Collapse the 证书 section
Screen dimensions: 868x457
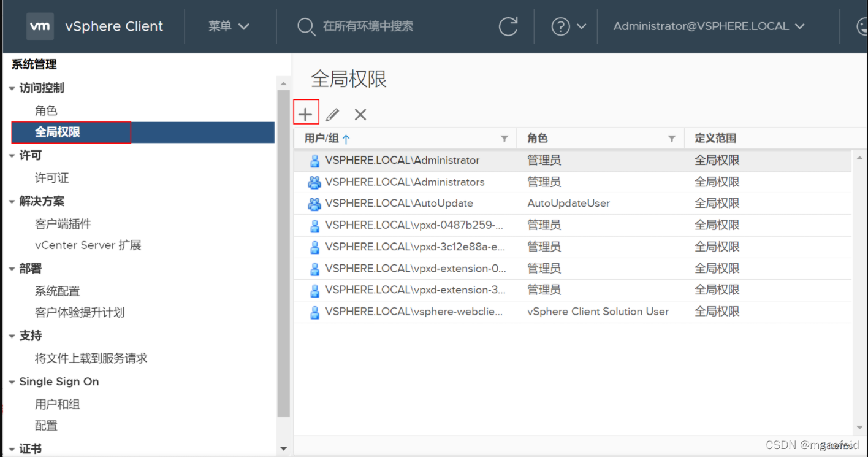click(12, 450)
